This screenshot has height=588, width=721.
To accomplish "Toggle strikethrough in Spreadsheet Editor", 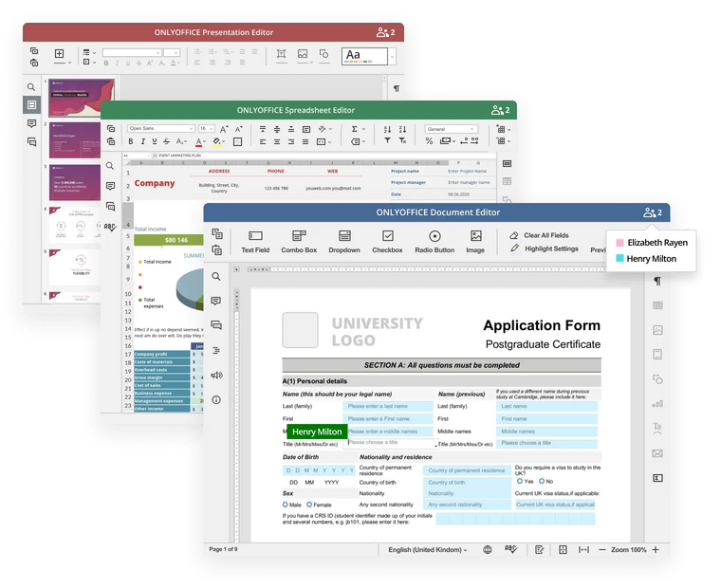I will click(166, 141).
